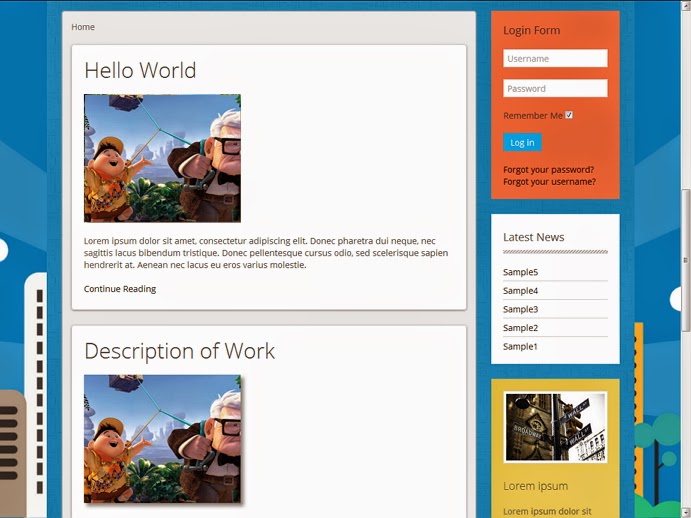Select Sample4 in Latest News

click(520, 291)
